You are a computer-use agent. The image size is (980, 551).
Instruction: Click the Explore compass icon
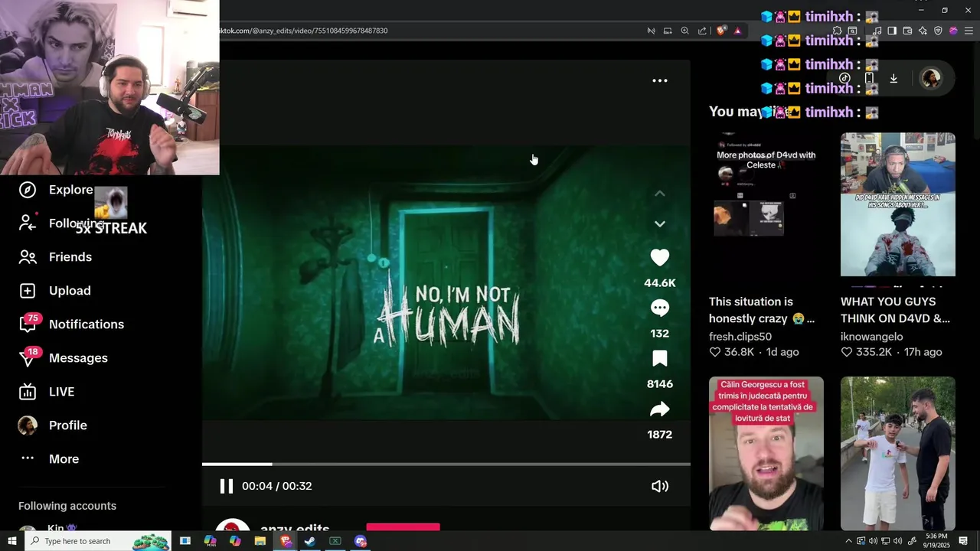tap(28, 190)
